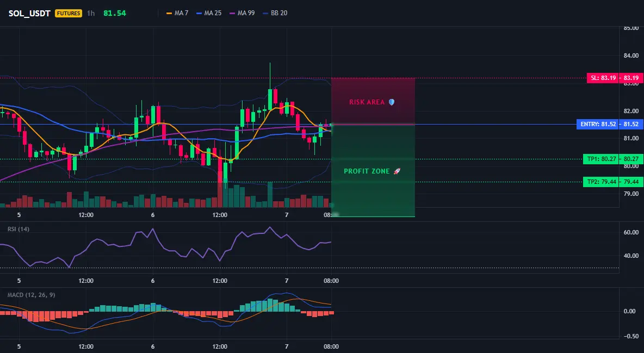This screenshot has height=353, width=644.
Task: Click the 85.00 price axis value
Action: 631,28
